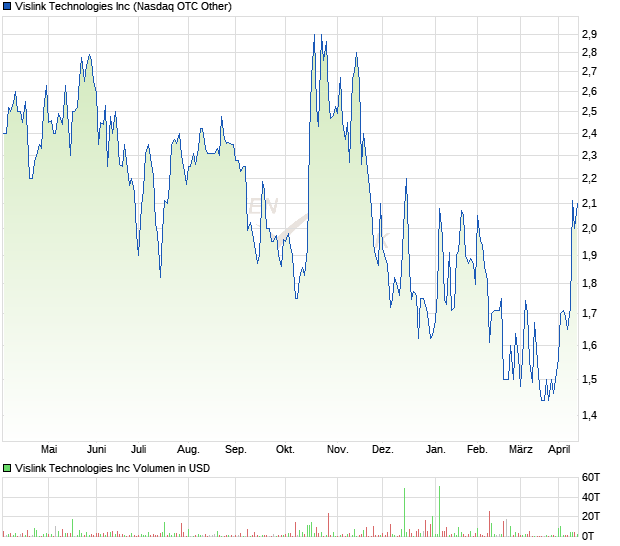
Task: Click the 1,7 price axis value
Action: [x=589, y=314]
